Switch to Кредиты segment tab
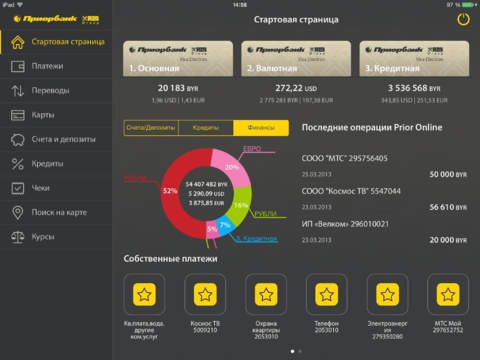Screen dimensions: 480x360 (x=206, y=128)
